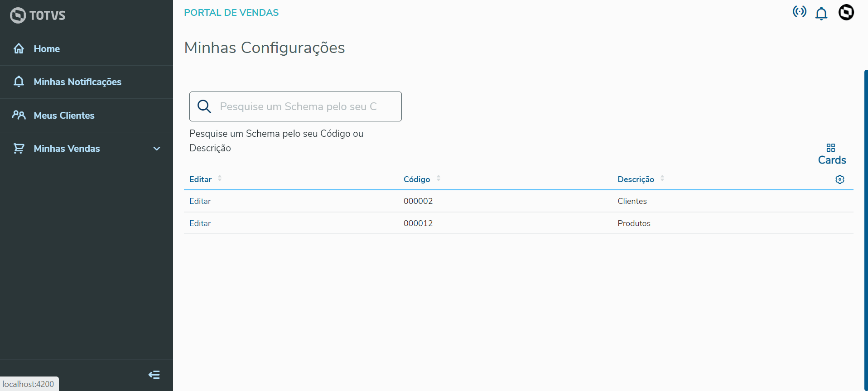Click the TOTVS logo in sidebar
The height and width of the screenshot is (391, 868).
[38, 15]
